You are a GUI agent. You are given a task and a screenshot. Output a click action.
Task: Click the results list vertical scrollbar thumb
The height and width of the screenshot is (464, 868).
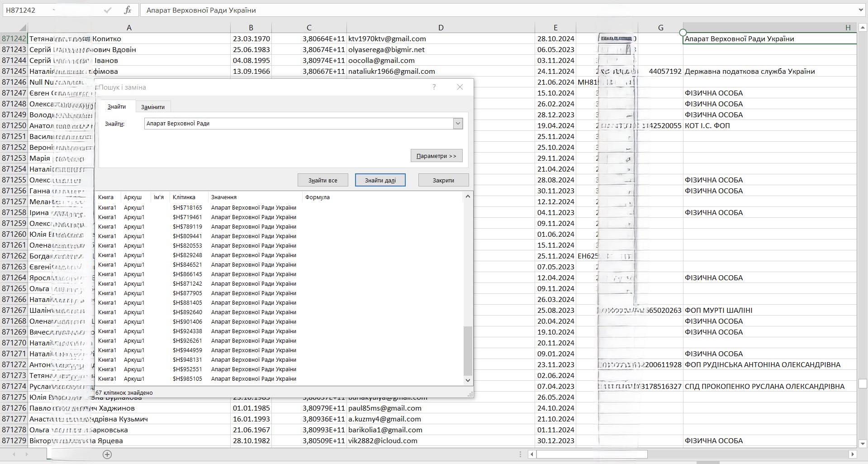pyautogui.click(x=468, y=351)
